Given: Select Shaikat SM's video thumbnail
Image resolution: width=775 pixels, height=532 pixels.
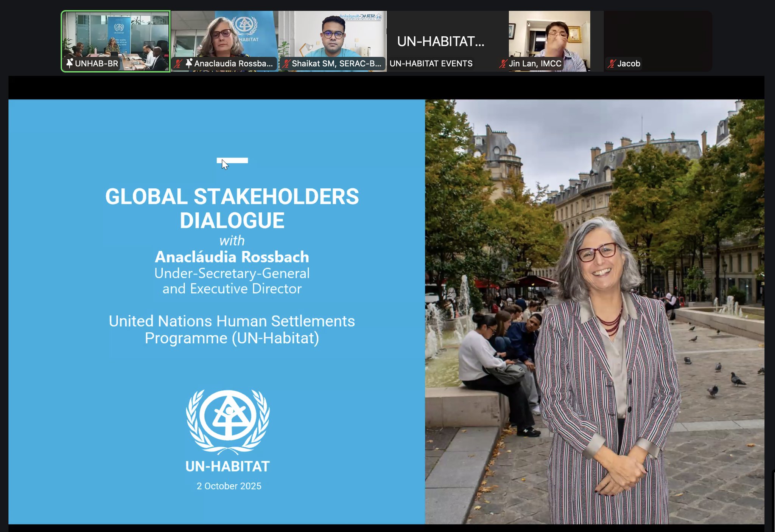Looking at the screenshot, I should click(x=333, y=34).
